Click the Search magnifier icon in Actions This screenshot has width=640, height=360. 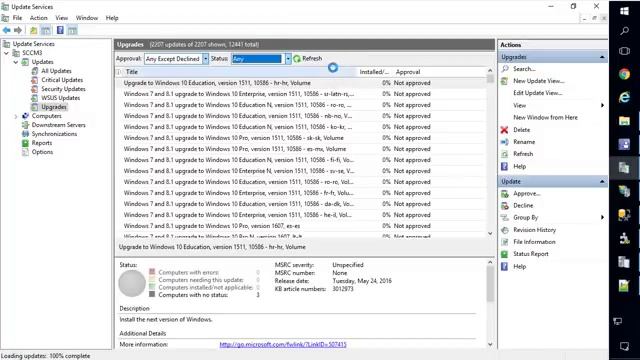[x=505, y=69]
